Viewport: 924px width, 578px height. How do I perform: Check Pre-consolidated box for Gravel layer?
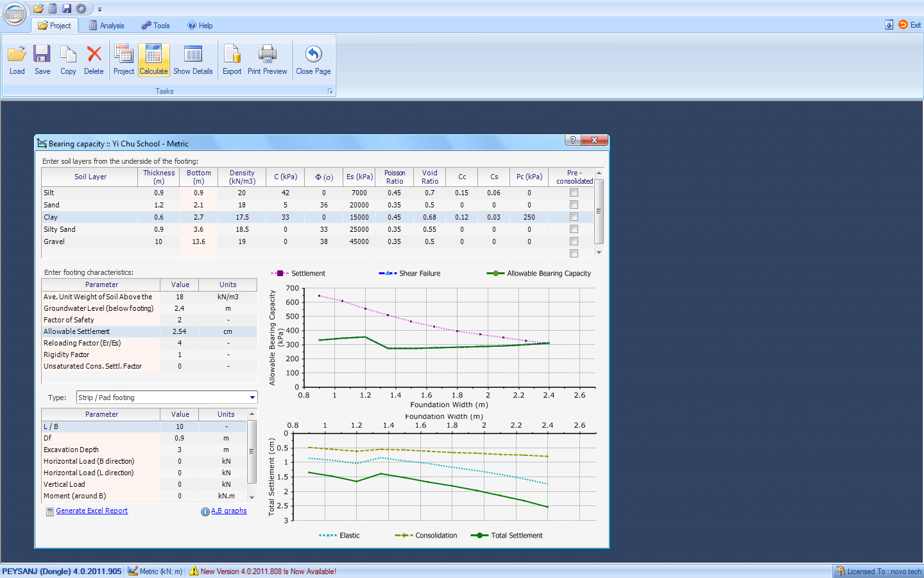(574, 241)
